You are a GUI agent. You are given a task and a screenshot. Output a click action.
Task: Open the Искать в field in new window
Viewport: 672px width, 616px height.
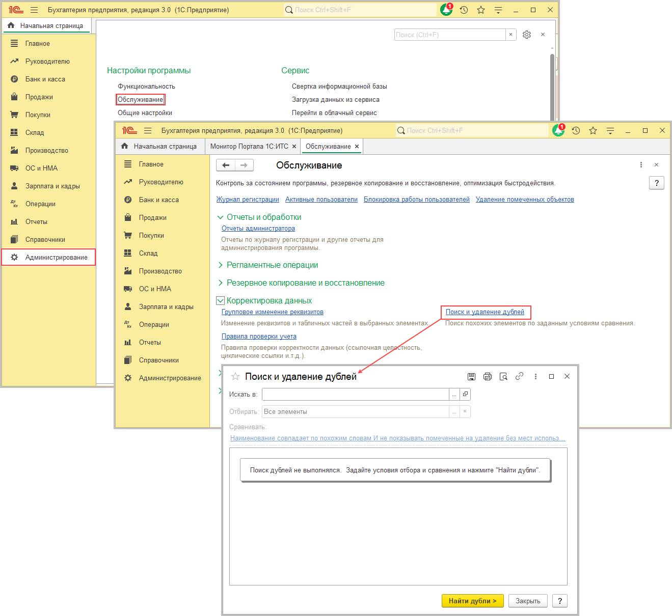click(465, 394)
